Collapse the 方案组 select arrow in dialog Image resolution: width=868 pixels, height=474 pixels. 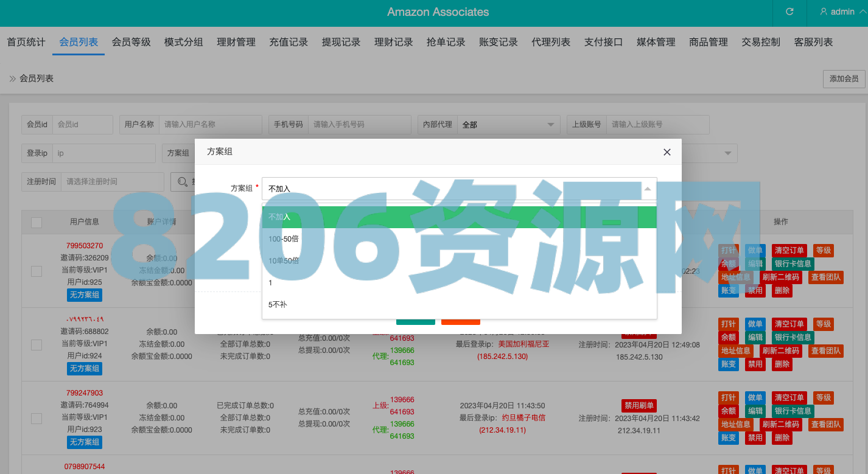tap(647, 189)
